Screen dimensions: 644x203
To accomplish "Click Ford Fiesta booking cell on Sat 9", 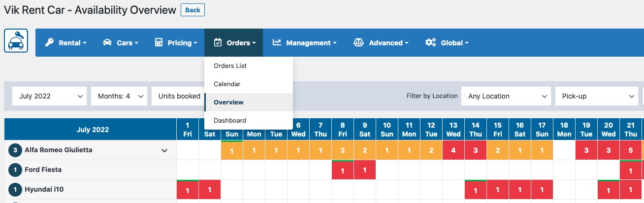I will (365, 170).
